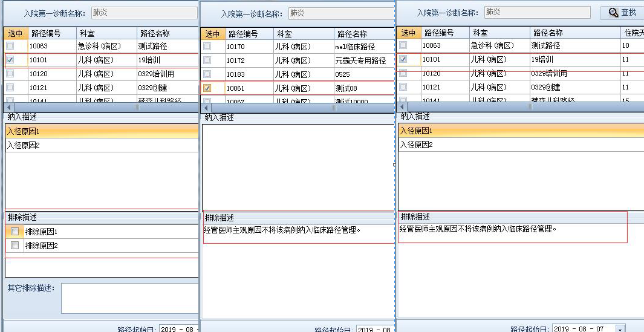Click left scroll arrow in middle panel table

coord(206,108)
